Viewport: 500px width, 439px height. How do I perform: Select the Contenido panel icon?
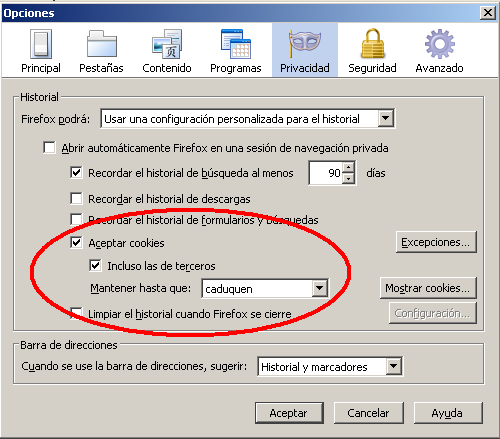tap(167, 44)
